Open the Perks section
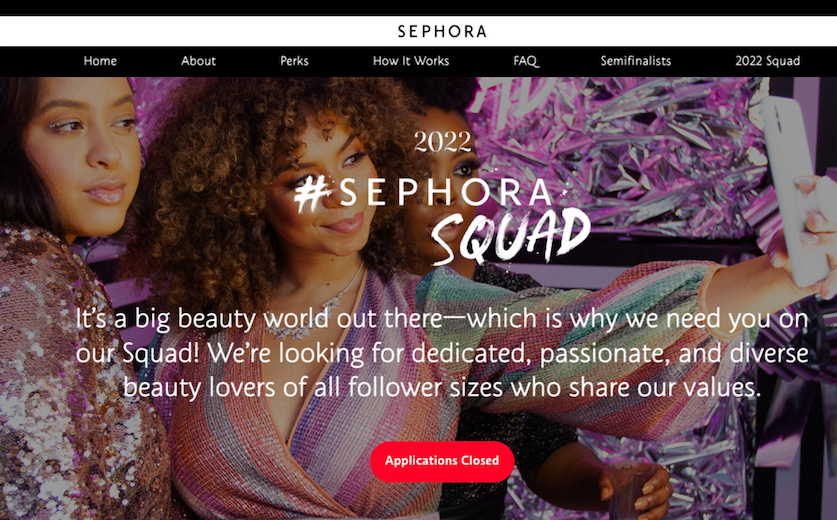Screen dimensions: 837x520 [x=294, y=61]
